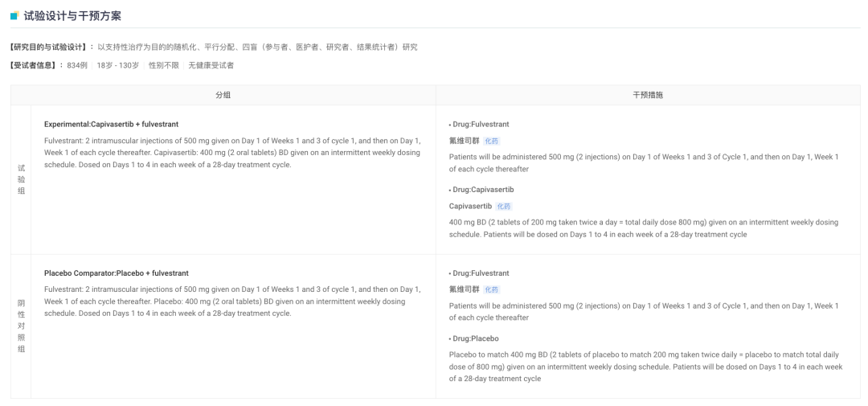Viewport: 868px width, 406px height.
Task: Click the Placebo Comparator:Placebo + fulvestrant arm title
Action: (117, 273)
